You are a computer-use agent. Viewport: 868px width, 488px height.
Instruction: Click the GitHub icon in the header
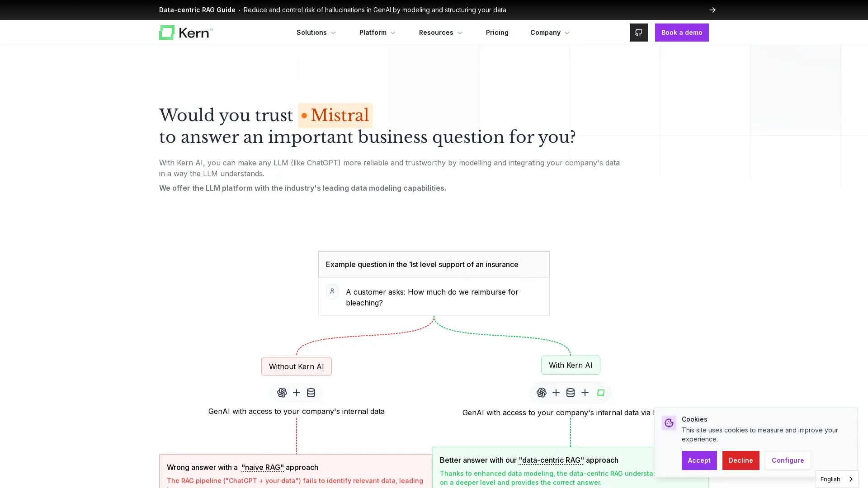pyautogui.click(x=639, y=32)
